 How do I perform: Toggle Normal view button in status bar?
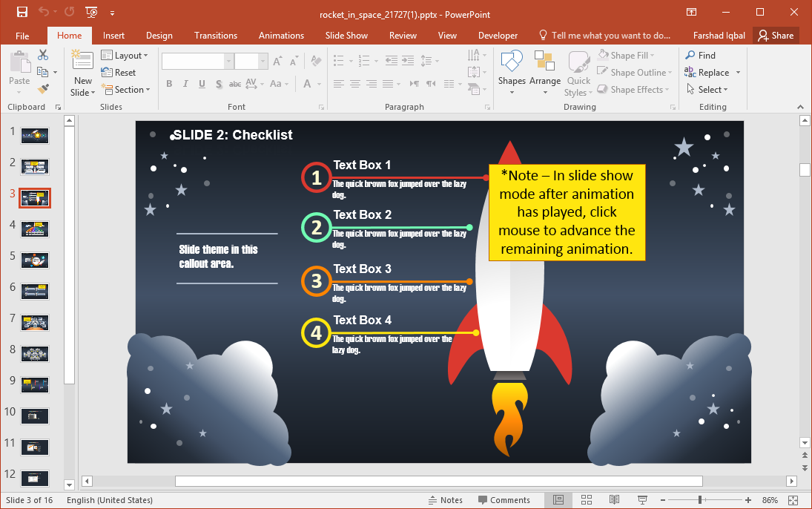coord(558,500)
